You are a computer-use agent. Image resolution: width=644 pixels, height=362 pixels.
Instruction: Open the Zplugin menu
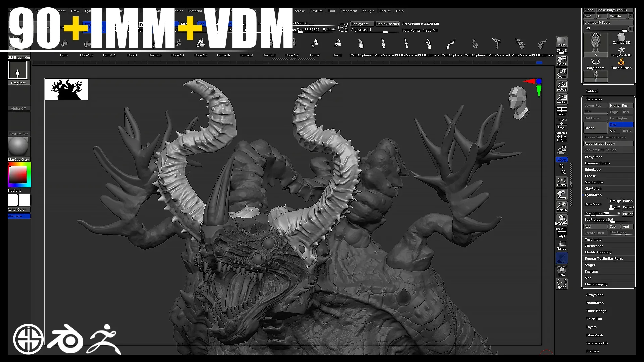click(368, 11)
